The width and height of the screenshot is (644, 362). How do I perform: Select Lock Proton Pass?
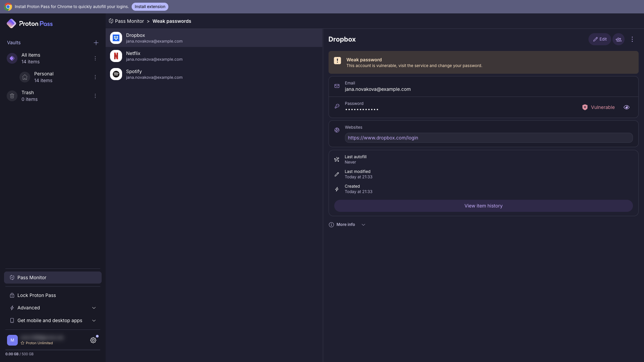coord(53,295)
